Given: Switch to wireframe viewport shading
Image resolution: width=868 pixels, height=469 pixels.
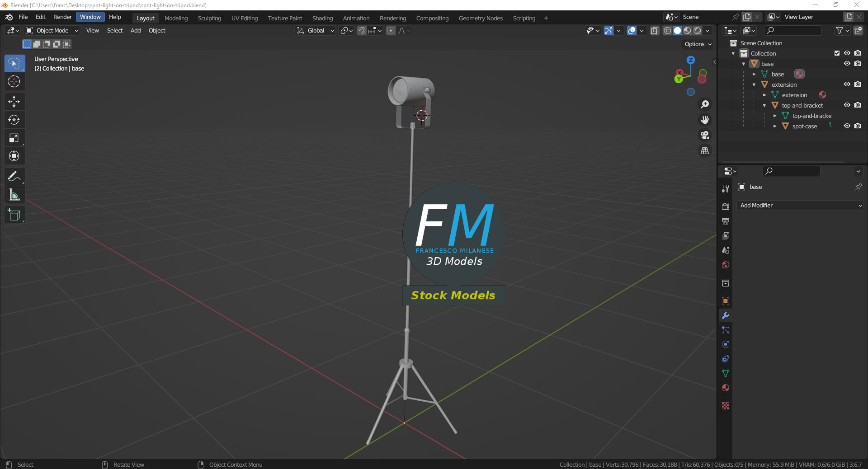Looking at the screenshot, I should (667, 31).
